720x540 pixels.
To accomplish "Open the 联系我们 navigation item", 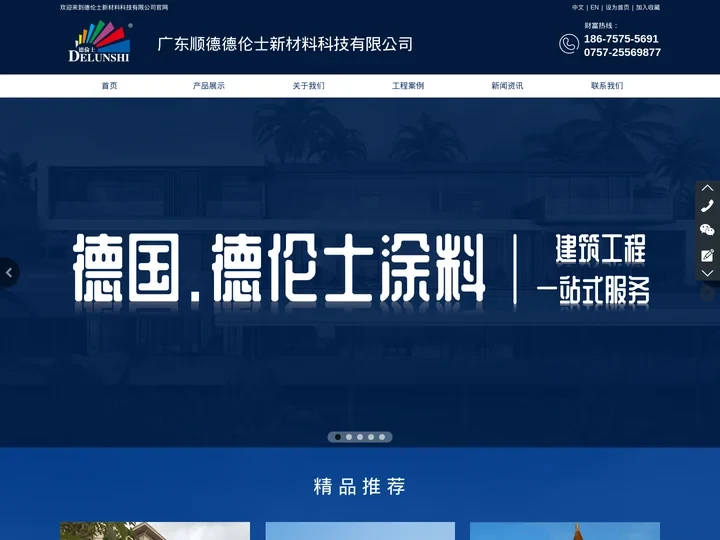I will pos(607,86).
